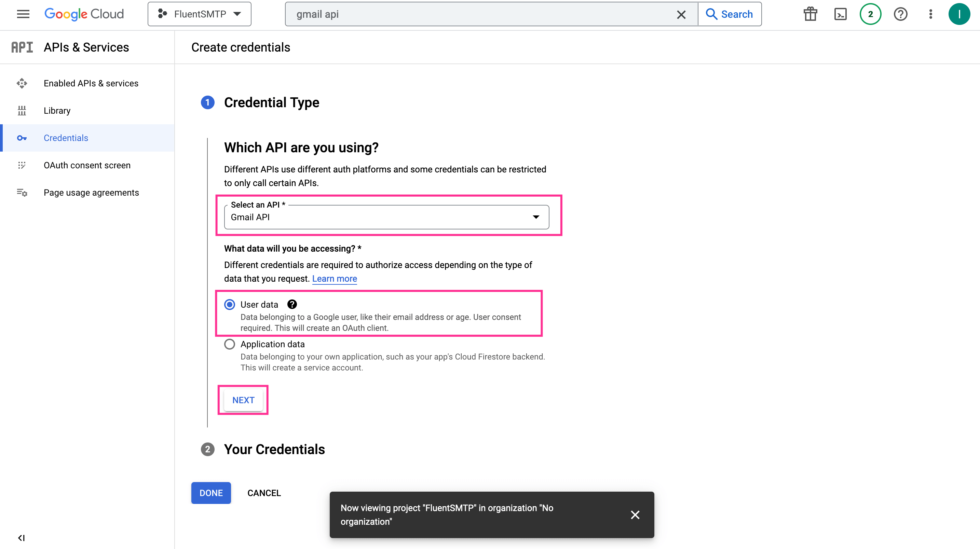980x549 pixels.
Task: Click the Create credentials page title
Action: (x=241, y=47)
